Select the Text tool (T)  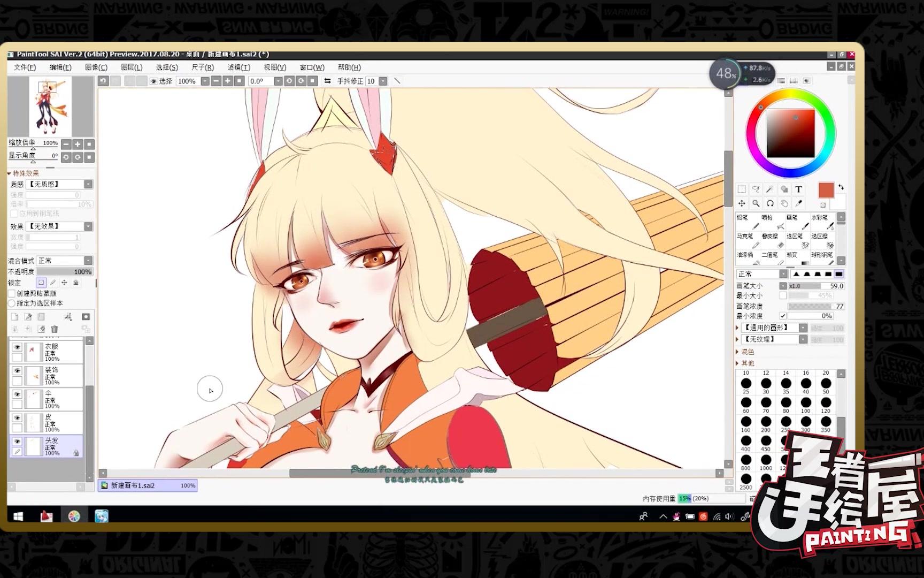coord(798,189)
